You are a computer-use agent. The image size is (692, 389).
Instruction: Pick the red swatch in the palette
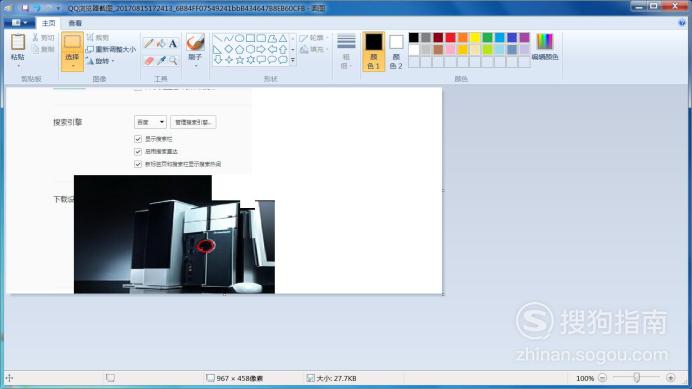(x=451, y=38)
